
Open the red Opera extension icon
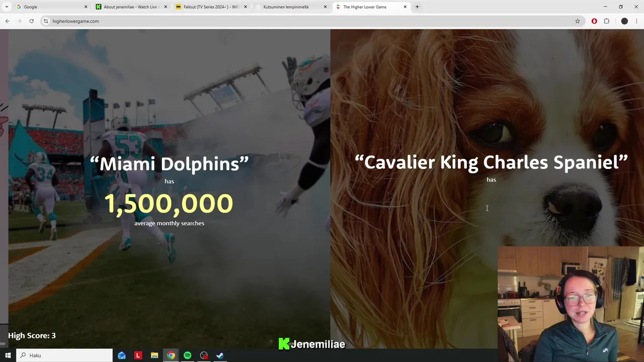594,21
